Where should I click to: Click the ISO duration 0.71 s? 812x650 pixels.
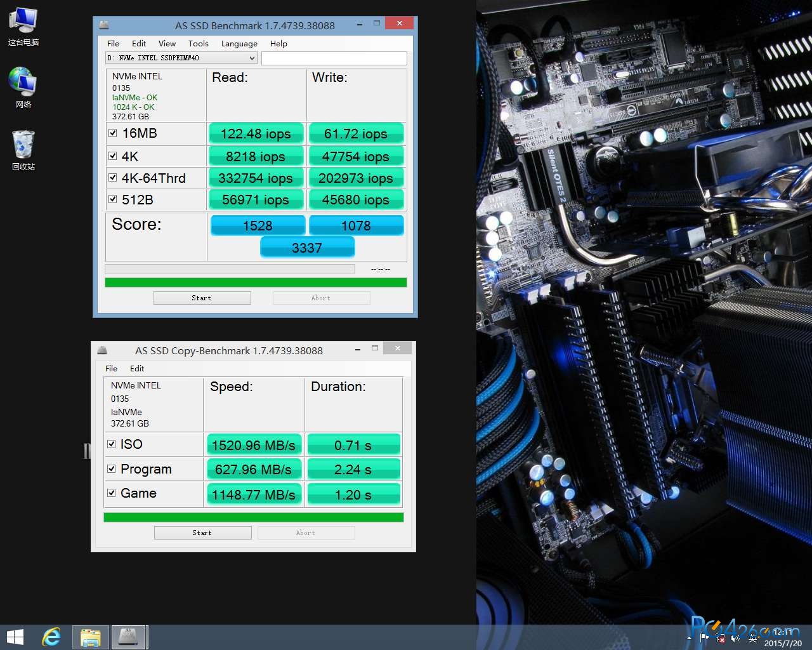[x=353, y=445]
